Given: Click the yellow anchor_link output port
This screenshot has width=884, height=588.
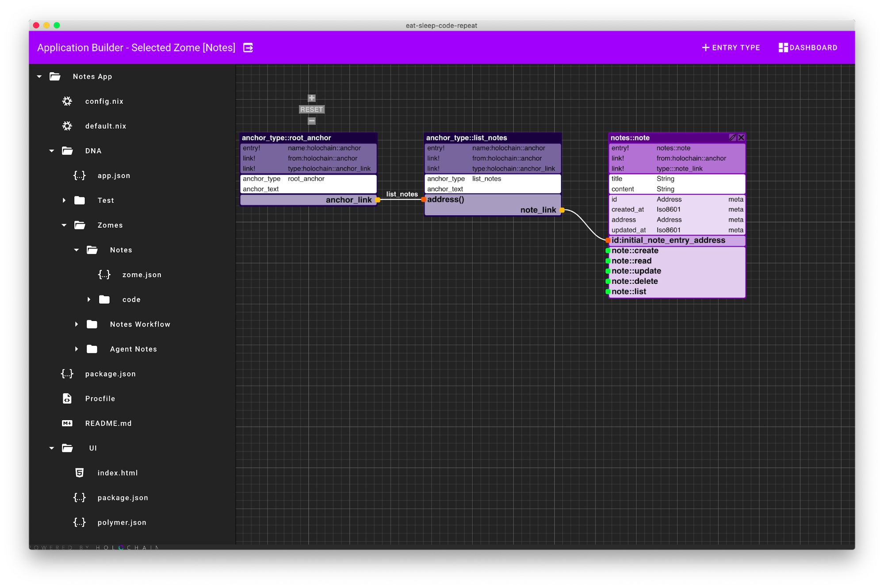Looking at the screenshot, I should 378,200.
